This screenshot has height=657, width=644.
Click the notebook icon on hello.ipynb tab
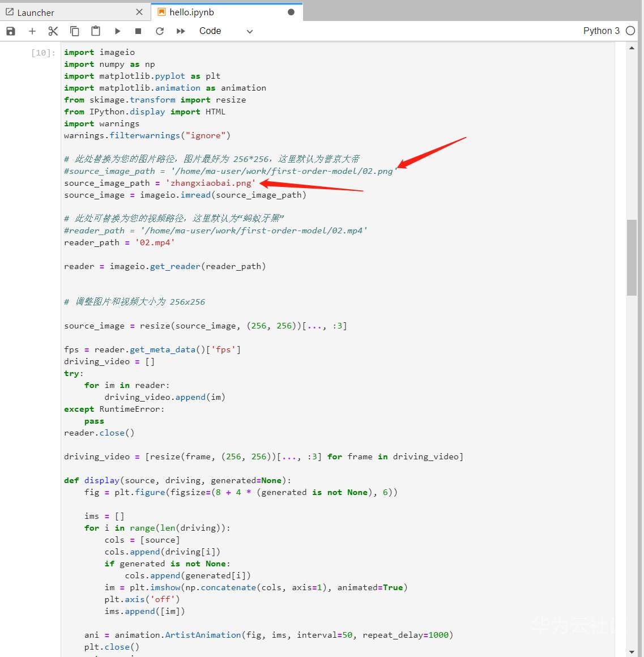[161, 12]
